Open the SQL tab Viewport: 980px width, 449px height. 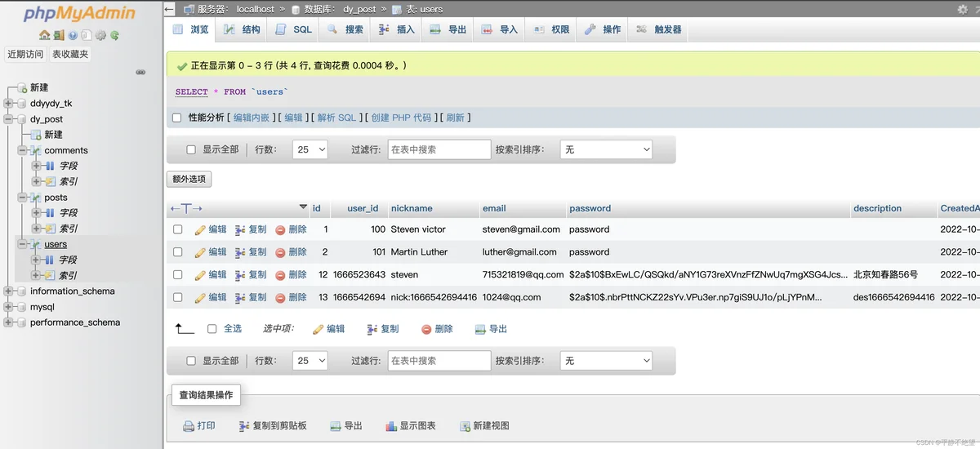294,29
